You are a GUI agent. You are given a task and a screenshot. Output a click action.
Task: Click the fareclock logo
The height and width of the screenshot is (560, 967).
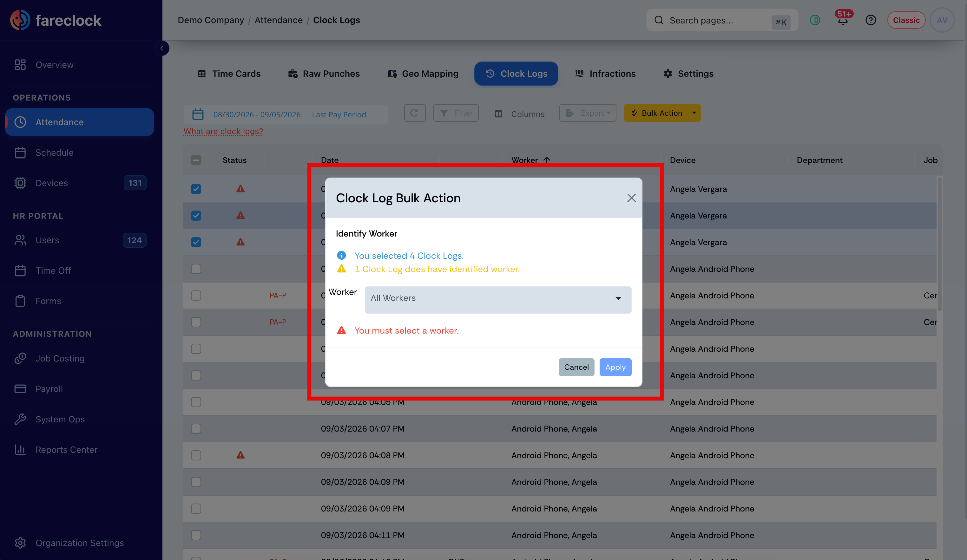coord(56,20)
